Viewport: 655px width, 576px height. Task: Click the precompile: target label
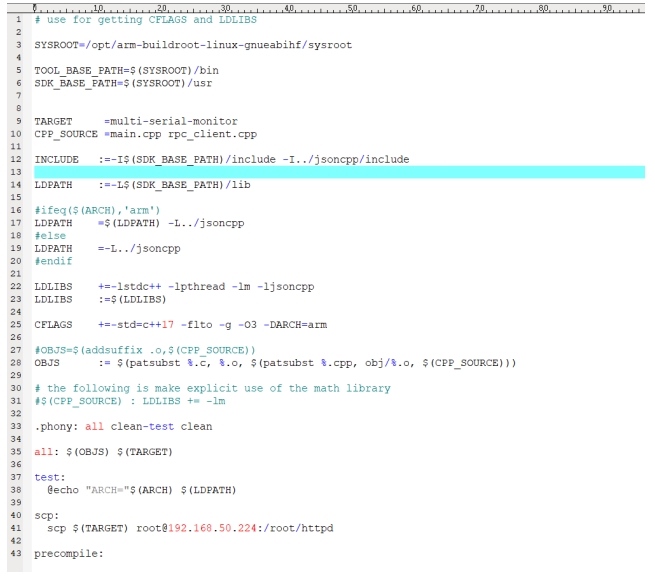click(x=69, y=554)
